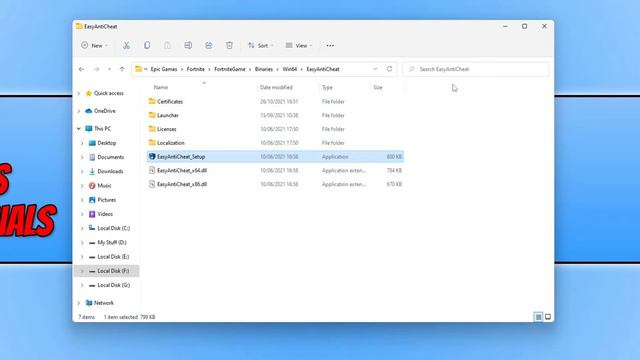Open Network in navigation pane
This screenshot has width=640, height=360.
104,303
